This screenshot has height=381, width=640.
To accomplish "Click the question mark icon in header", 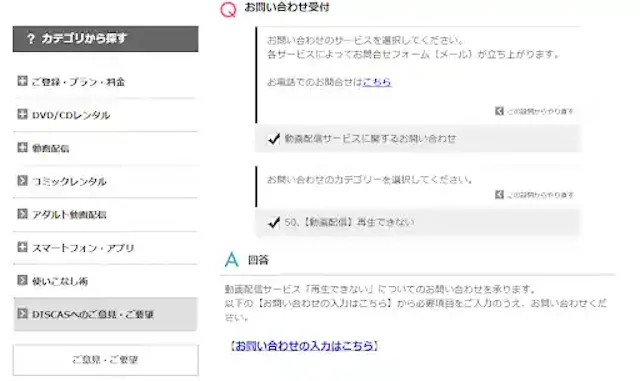I will (x=31, y=39).
